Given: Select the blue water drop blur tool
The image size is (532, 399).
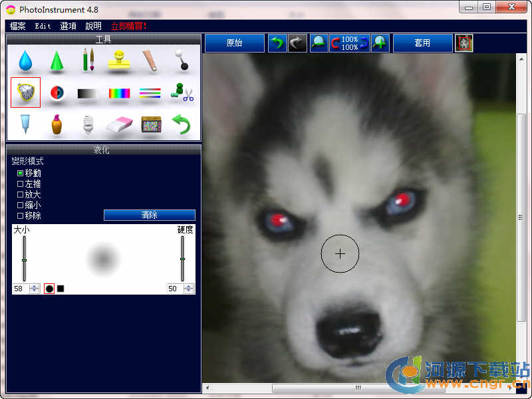Looking at the screenshot, I should (x=25, y=61).
